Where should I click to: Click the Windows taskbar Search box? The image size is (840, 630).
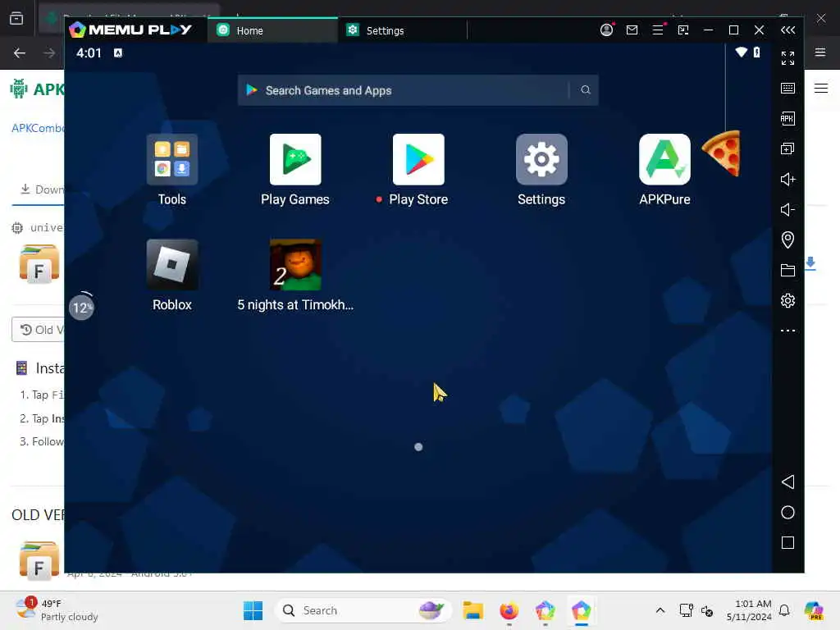tap(363, 610)
